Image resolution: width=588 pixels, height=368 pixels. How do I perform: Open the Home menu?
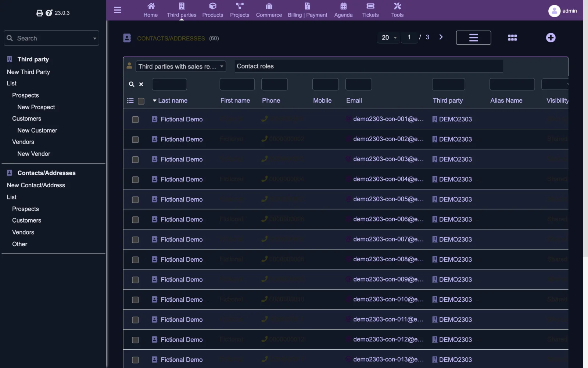[x=151, y=10]
